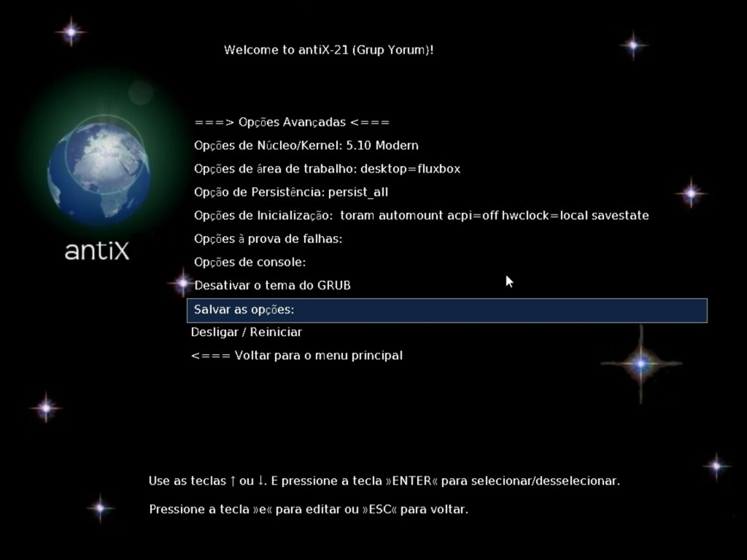Click the antiX text logo
The height and width of the screenshot is (560, 747).
[x=97, y=251]
